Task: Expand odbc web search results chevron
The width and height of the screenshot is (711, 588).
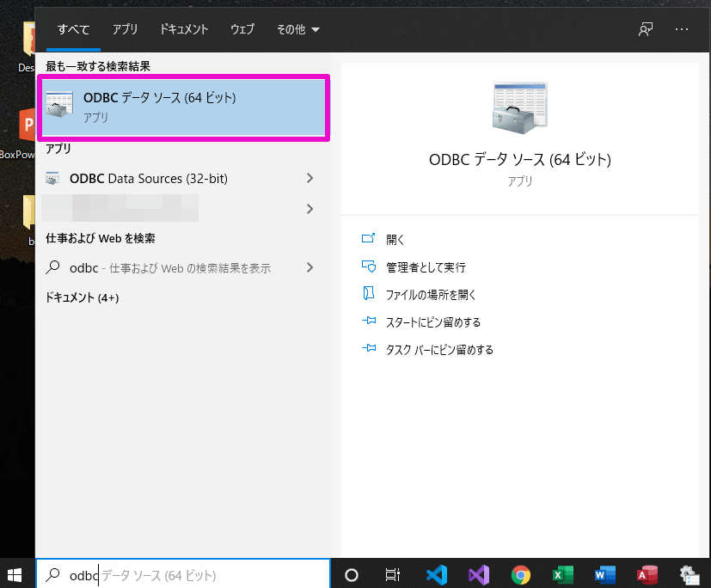Action: [310, 267]
